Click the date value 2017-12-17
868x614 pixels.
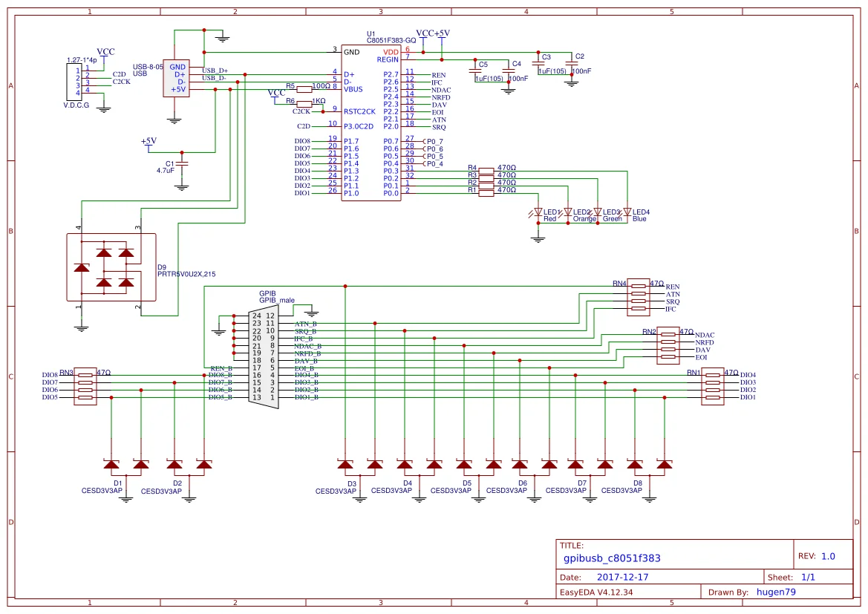coord(622,577)
